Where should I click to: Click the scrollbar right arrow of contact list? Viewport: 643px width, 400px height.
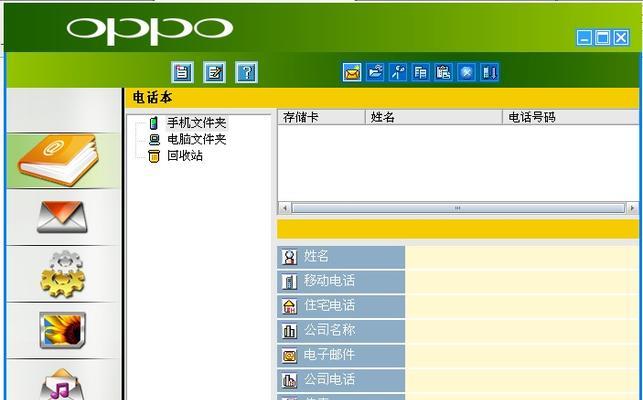click(632, 208)
